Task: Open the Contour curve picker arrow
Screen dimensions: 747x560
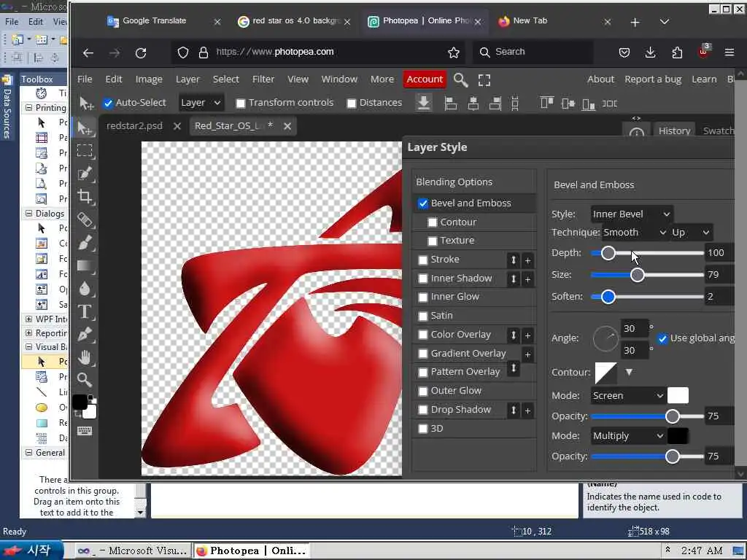Action: pos(629,373)
